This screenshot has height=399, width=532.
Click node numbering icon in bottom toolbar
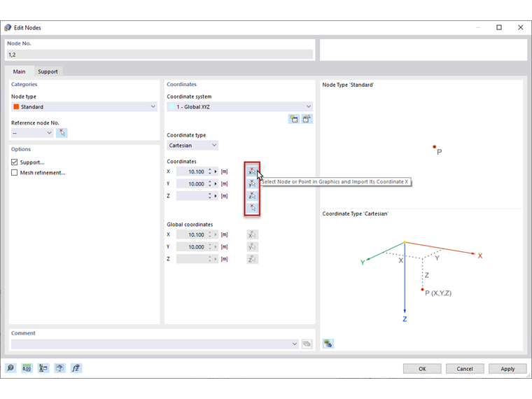[x=43, y=368]
